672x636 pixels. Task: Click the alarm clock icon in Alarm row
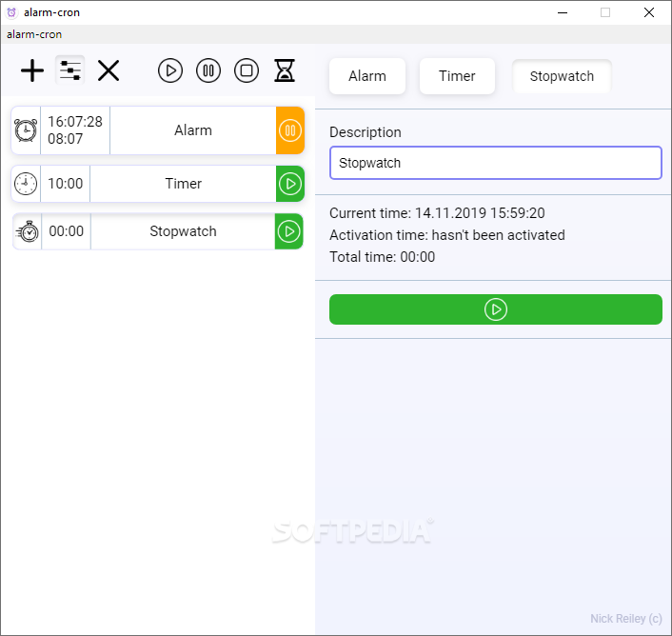(x=26, y=130)
